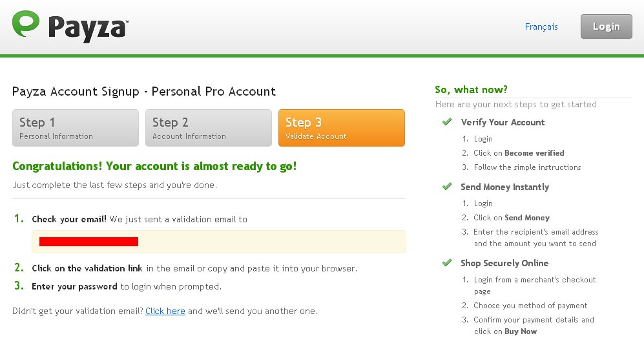Switch language to Français
This screenshot has width=644, height=347.
tap(541, 26)
